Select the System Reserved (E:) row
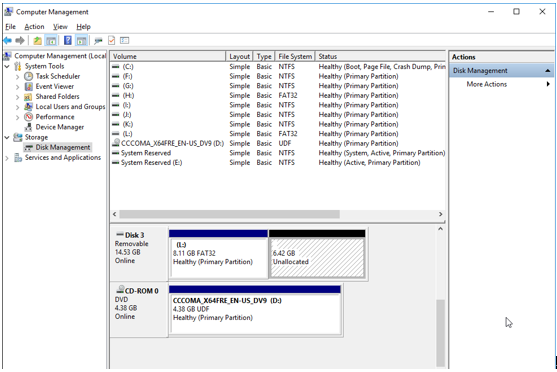The image size is (557, 372). [278, 162]
